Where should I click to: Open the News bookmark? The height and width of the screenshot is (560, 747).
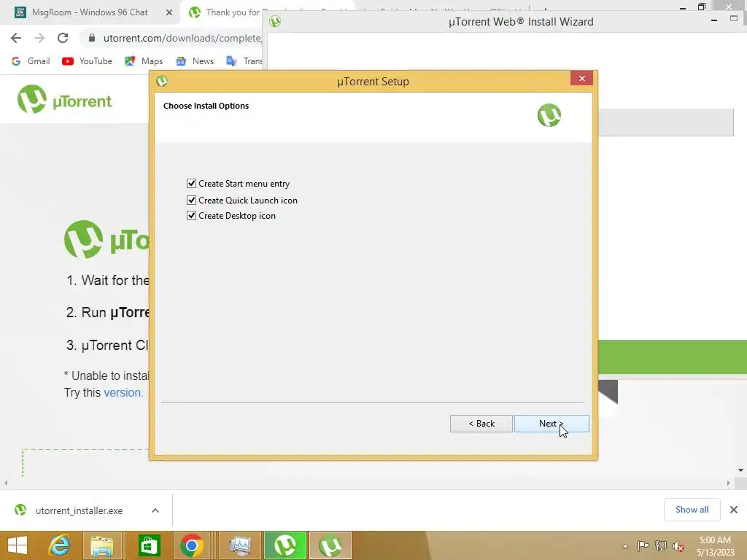tap(196, 61)
